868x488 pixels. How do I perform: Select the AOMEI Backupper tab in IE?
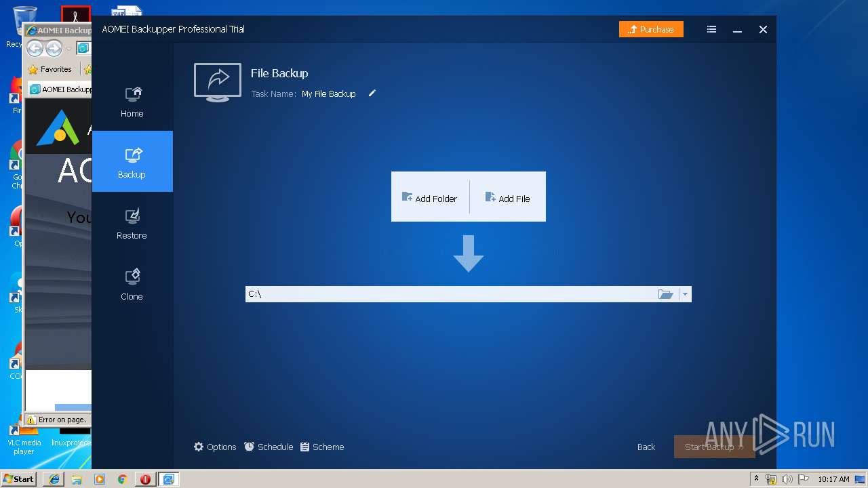pyautogui.click(x=61, y=89)
